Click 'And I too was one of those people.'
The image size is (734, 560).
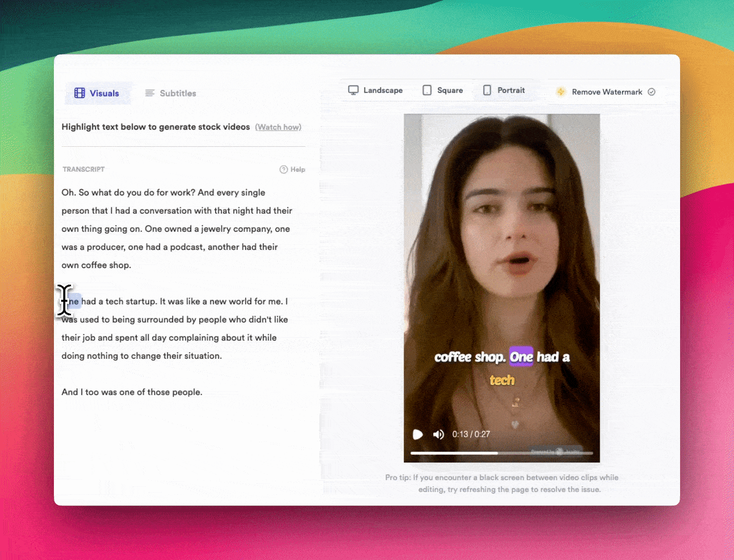point(132,392)
